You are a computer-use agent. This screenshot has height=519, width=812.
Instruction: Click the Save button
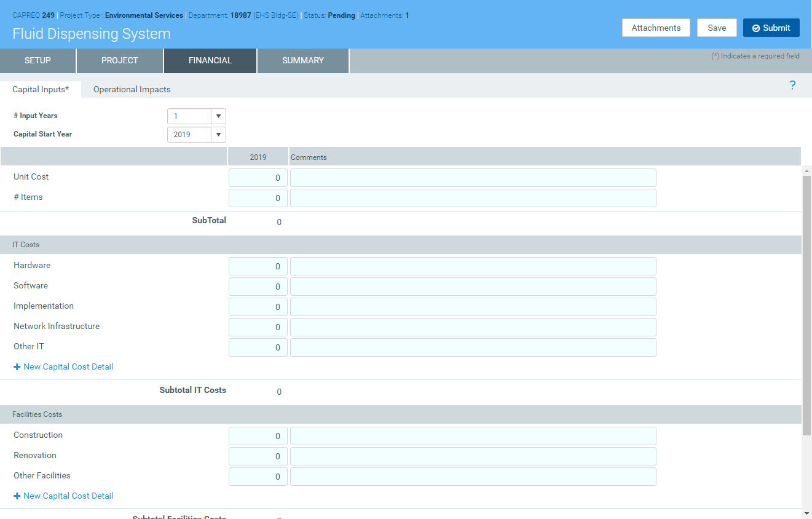(717, 28)
